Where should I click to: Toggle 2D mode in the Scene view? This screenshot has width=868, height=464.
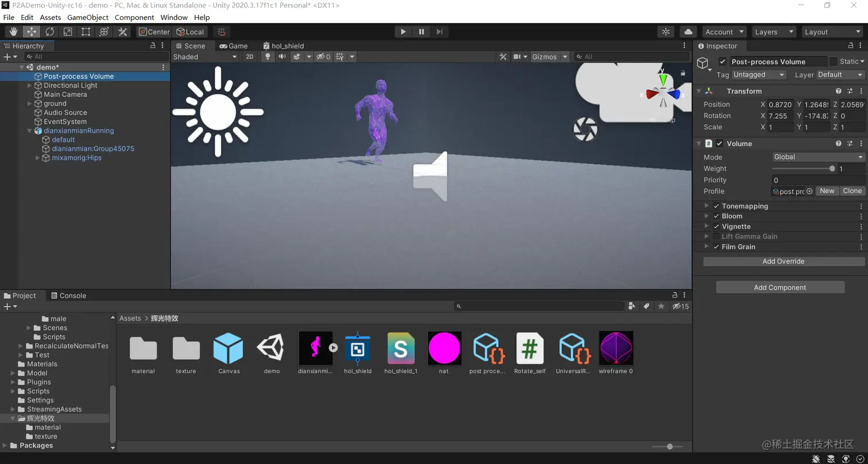pos(250,57)
